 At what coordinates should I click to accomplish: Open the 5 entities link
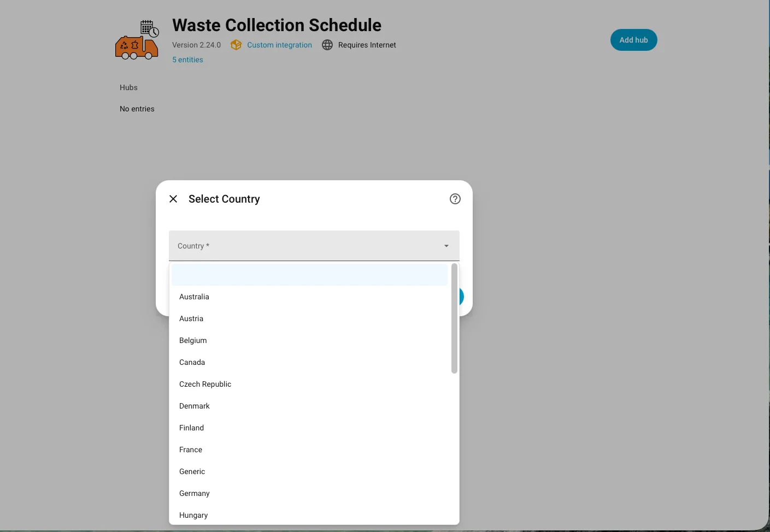point(187,60)
